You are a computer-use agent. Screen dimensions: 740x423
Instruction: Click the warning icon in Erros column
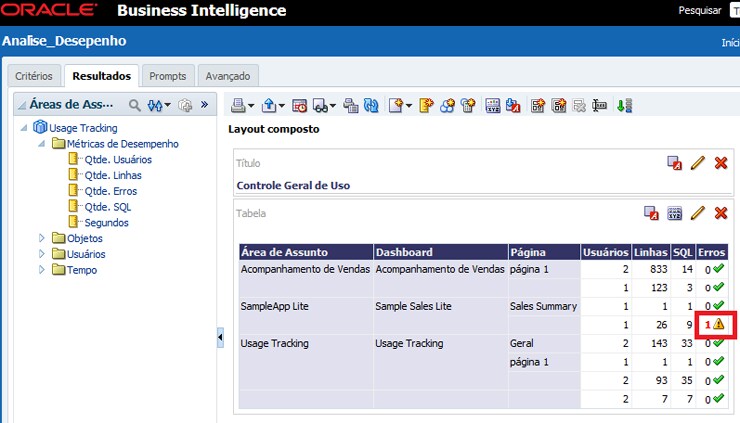pyautogui.click(x=719, y=325)
